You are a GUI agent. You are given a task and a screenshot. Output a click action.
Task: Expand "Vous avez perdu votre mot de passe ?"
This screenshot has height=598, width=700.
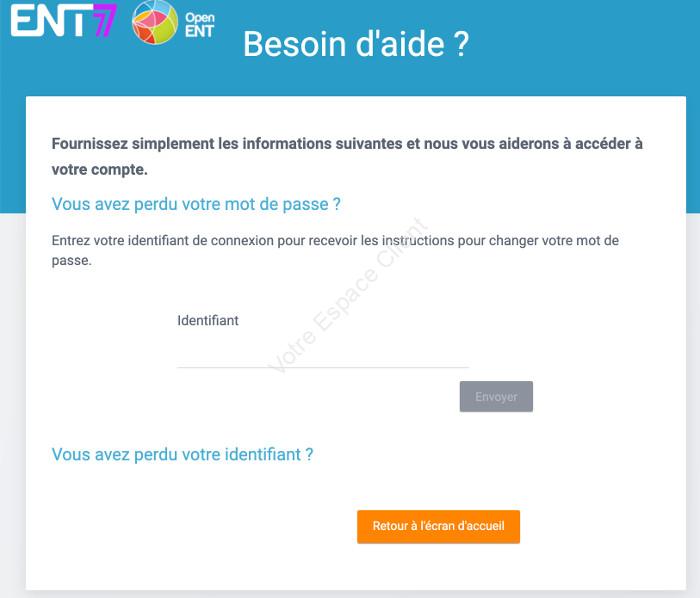click(196, 204)
